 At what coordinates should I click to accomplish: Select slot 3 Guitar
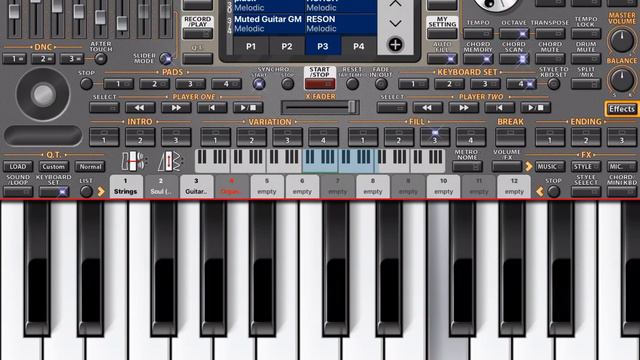[x=196, y=187]
